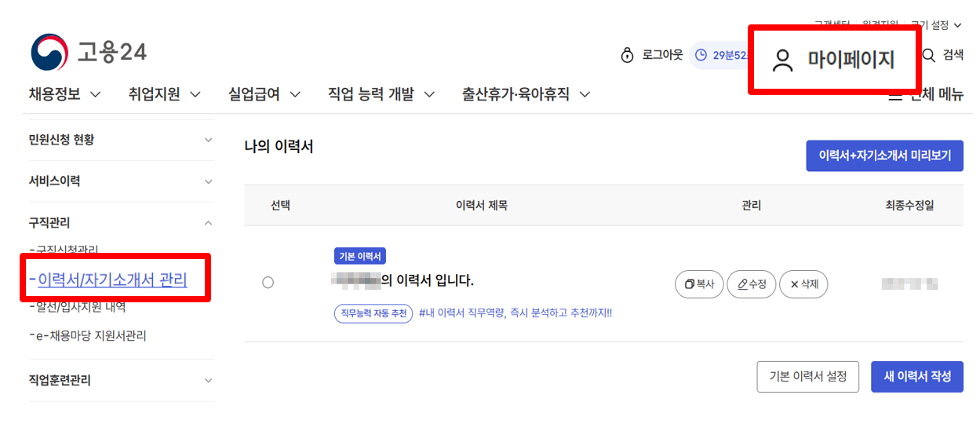Click the 나의 이력서 heading

(x=279, y=146)
